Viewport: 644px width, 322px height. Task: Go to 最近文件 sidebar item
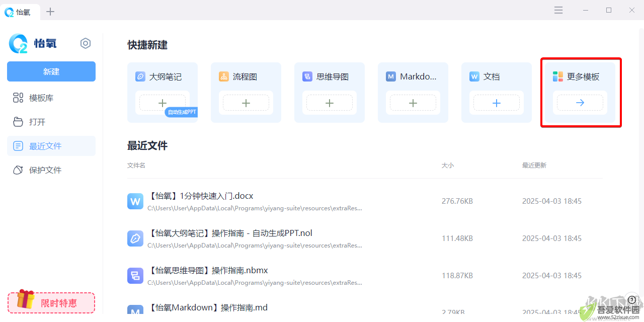pyautogui.click(x=51, y=146)
